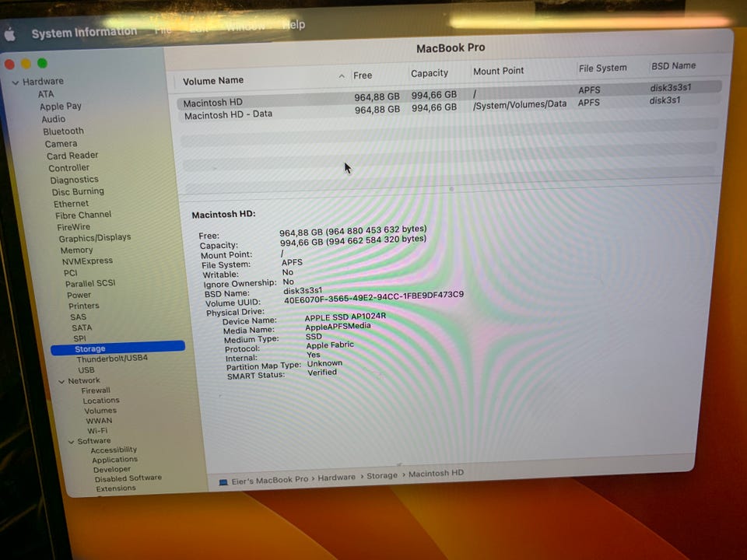Select Wi-Fi under Network
Viewport: 747px width, 560px height.
[97, 431]
